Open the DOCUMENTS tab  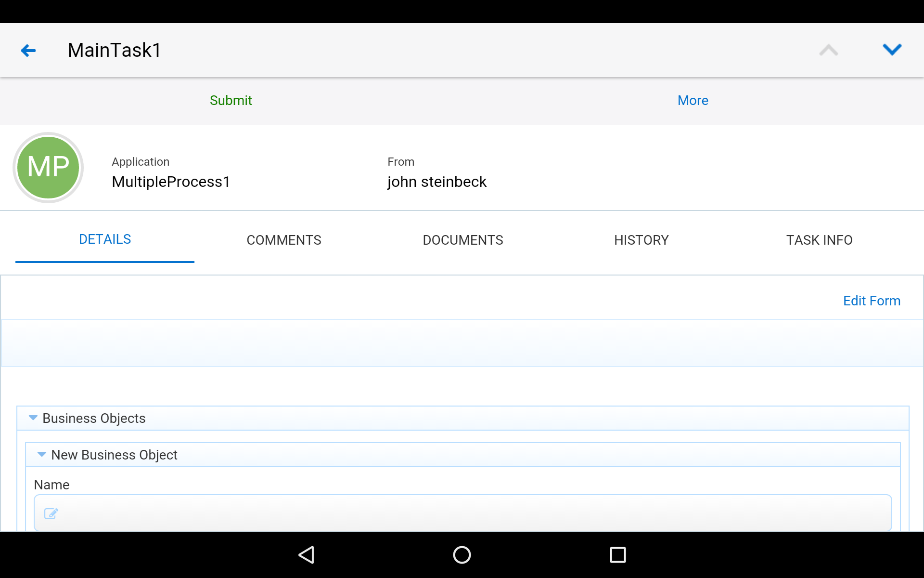463,240
